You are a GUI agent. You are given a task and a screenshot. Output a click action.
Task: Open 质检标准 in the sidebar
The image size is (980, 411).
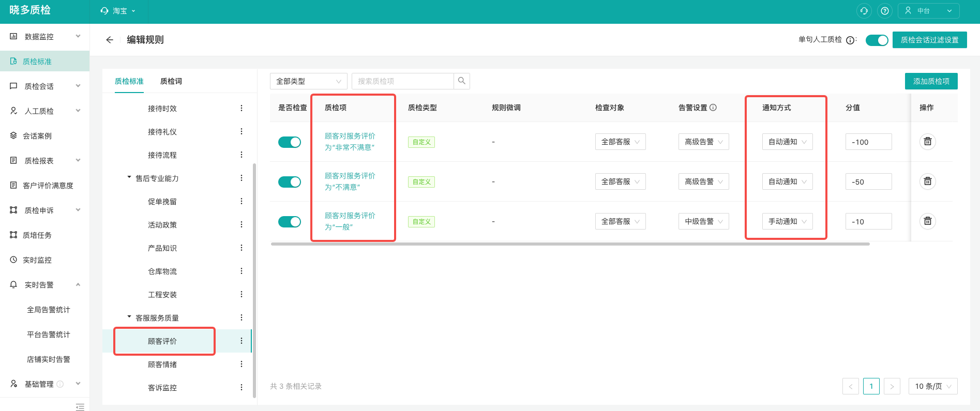point(45,62)
